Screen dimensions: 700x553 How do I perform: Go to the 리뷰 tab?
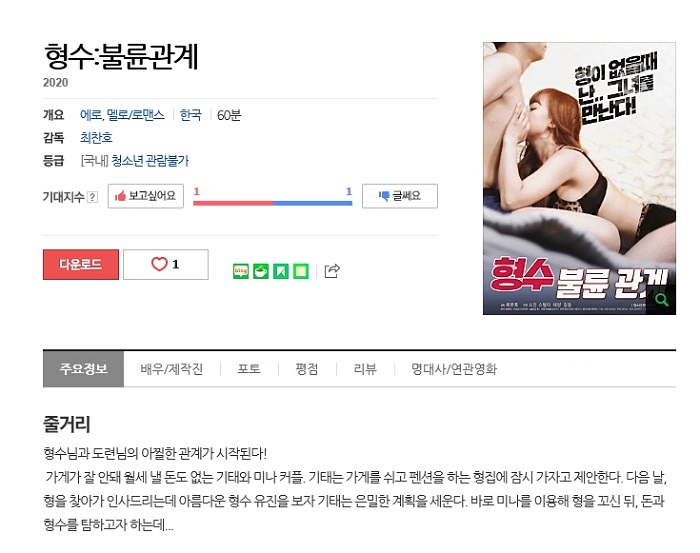(365, 369)
